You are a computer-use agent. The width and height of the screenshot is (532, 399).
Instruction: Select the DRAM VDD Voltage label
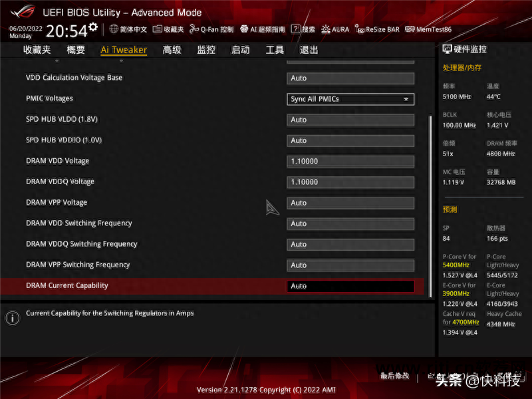coord(58,161)
